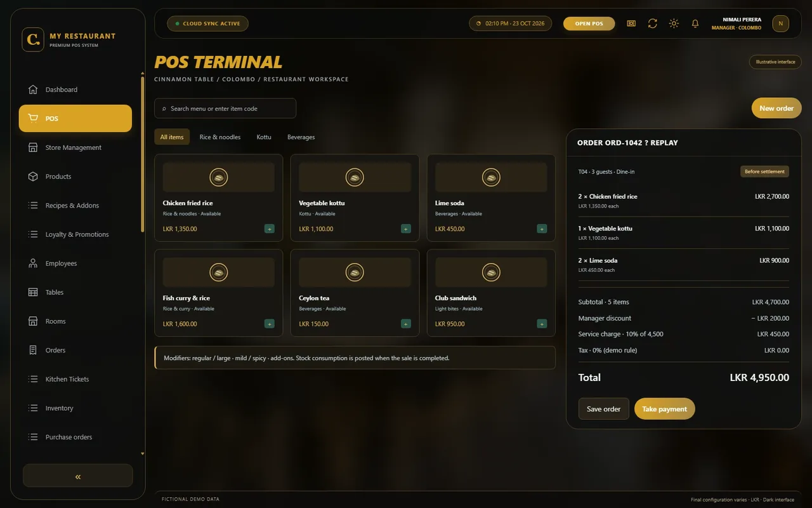Open Kitchen Tickets
The height and width of the screenshot is (508, 812).
point(75,379)
